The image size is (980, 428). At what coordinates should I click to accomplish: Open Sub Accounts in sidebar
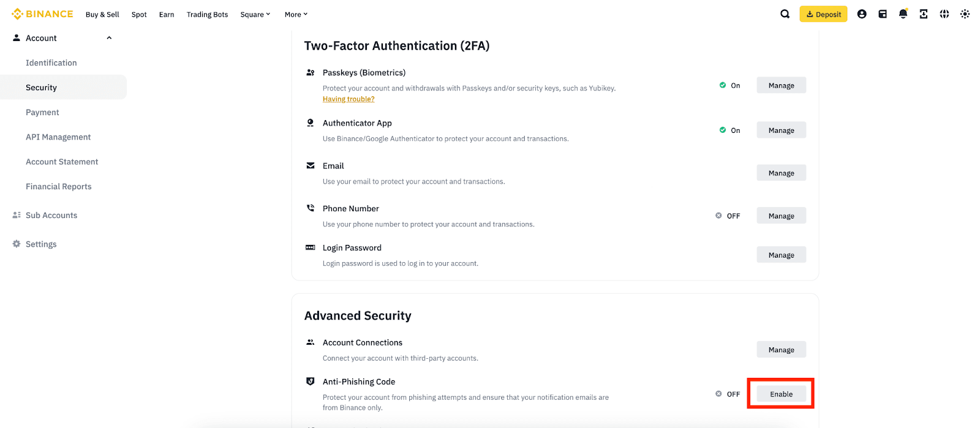click(51, 216)
